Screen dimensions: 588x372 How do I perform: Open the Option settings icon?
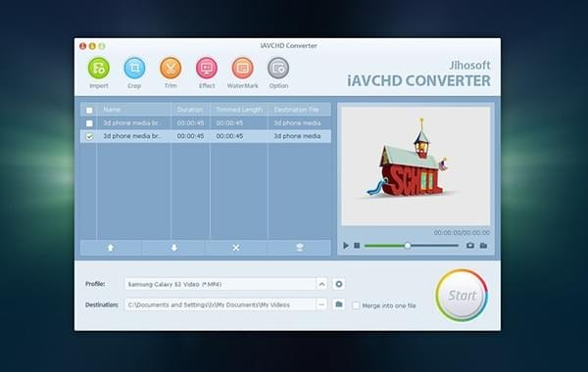click(x=278, y=69)
